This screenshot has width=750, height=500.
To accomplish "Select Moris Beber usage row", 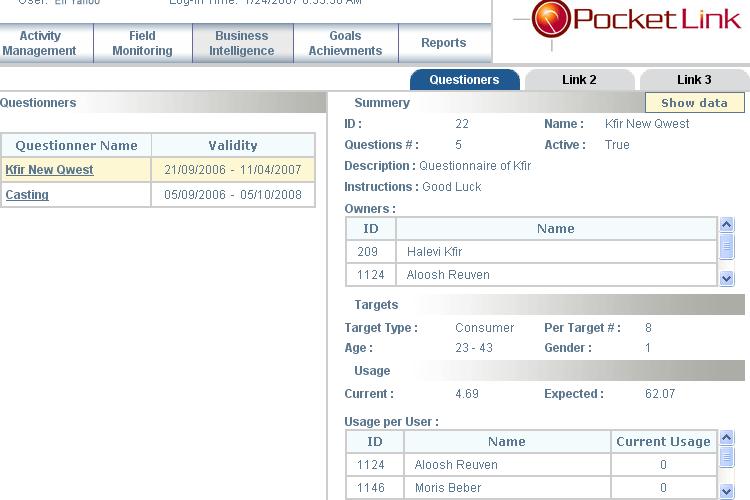I will pyautogui.click(x=507, y=488).
